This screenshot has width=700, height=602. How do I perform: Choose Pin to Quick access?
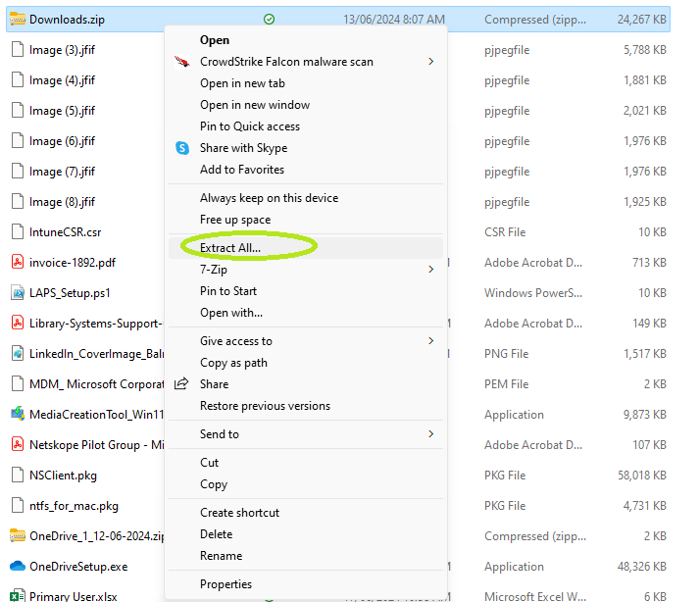click(x=250, y=126)
